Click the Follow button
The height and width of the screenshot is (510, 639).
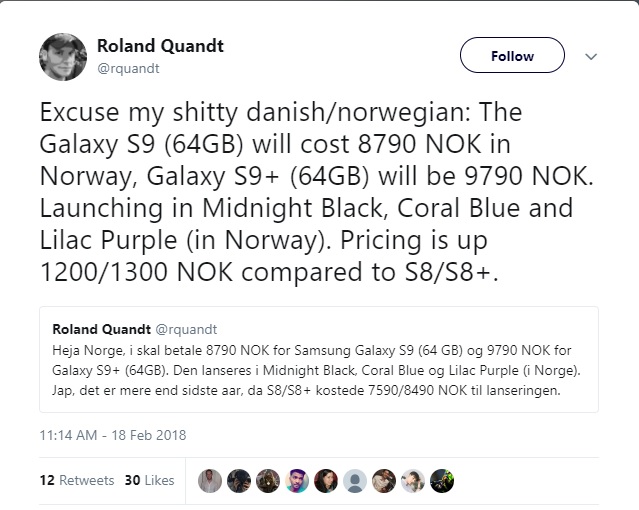pos(512,57)
